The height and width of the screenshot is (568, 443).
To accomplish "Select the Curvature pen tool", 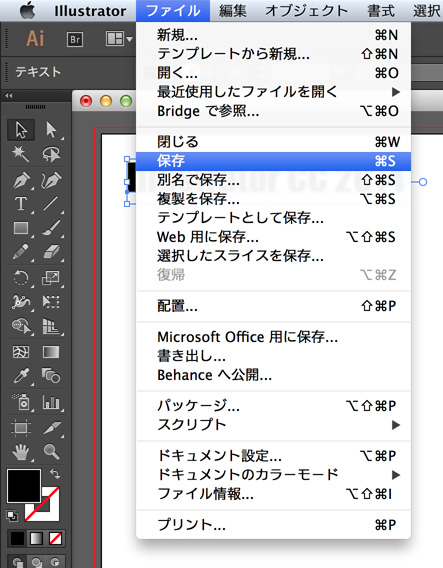I will click(x=51, y=180).
